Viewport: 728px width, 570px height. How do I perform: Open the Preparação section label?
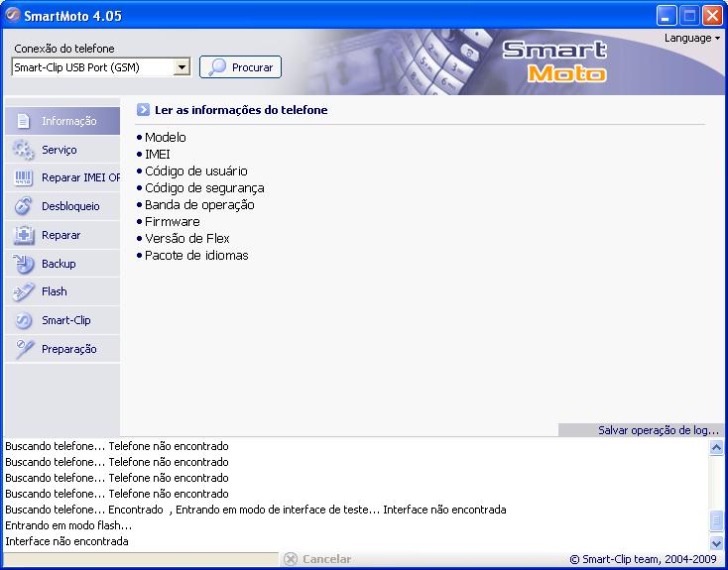69,350
